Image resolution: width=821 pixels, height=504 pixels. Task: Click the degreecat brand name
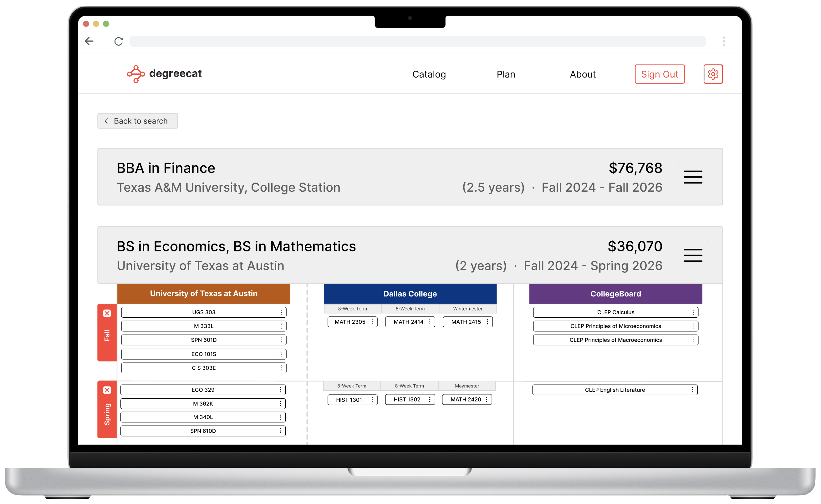coord(176,73)
